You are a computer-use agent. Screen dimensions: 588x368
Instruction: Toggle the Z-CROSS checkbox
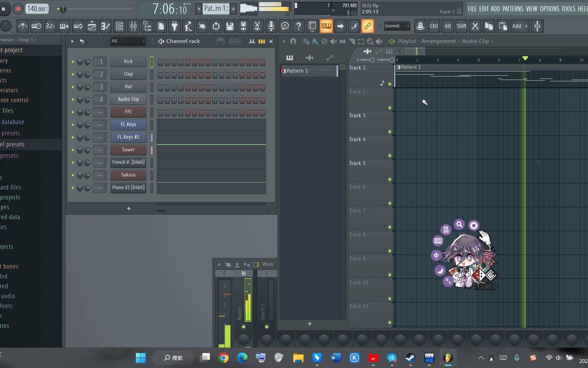pyautogui.click(x=372, y=60)
